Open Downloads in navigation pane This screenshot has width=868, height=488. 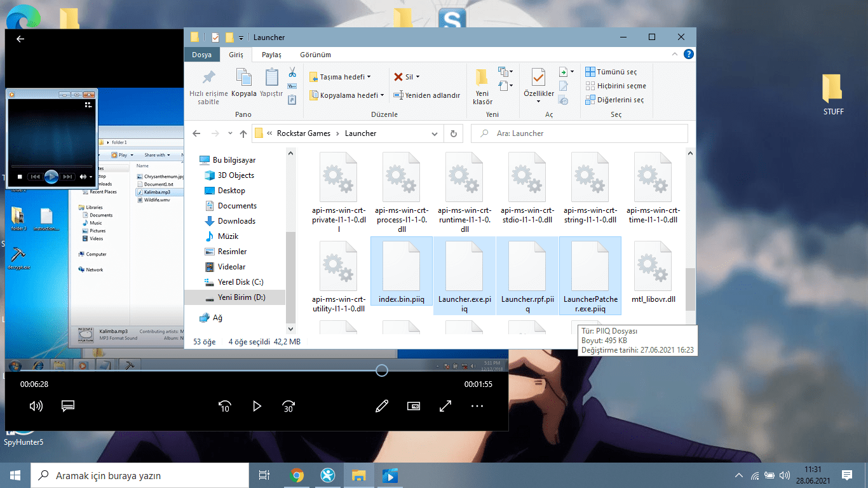[236, 221]
